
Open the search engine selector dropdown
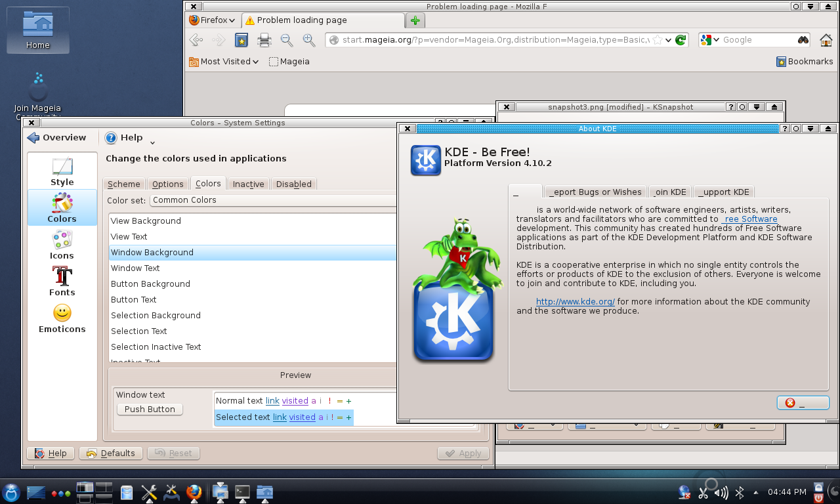[x=709, y=40]
